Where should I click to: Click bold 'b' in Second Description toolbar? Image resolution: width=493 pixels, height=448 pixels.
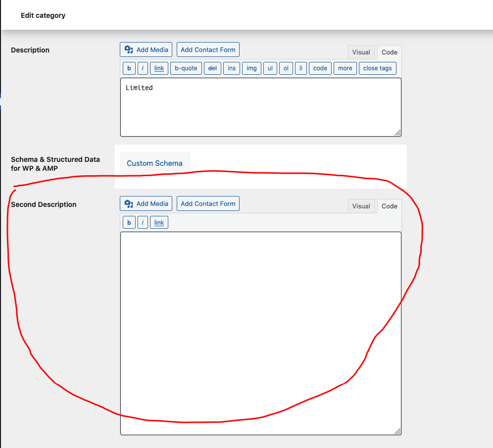(x=129, y=223)
